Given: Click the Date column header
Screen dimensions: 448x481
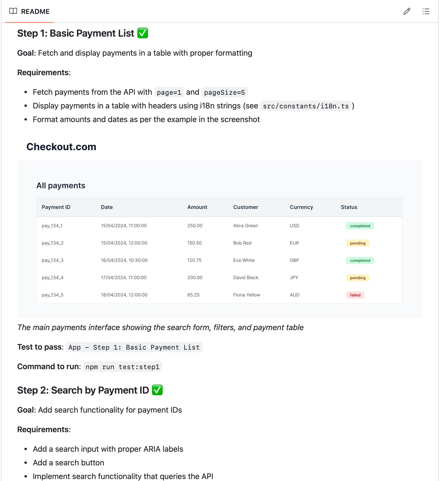Looking at the screenshot, I should coord(107,207).
